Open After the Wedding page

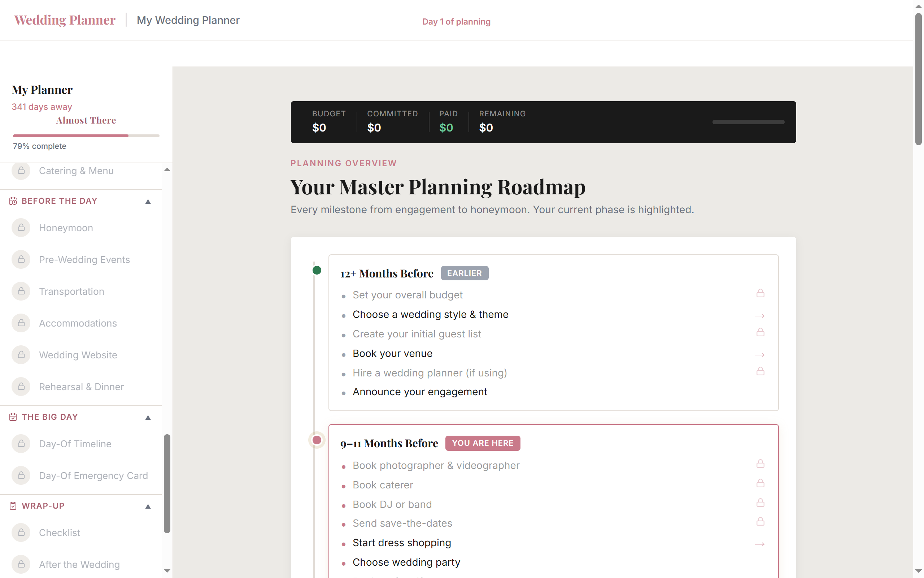(81, 564)
